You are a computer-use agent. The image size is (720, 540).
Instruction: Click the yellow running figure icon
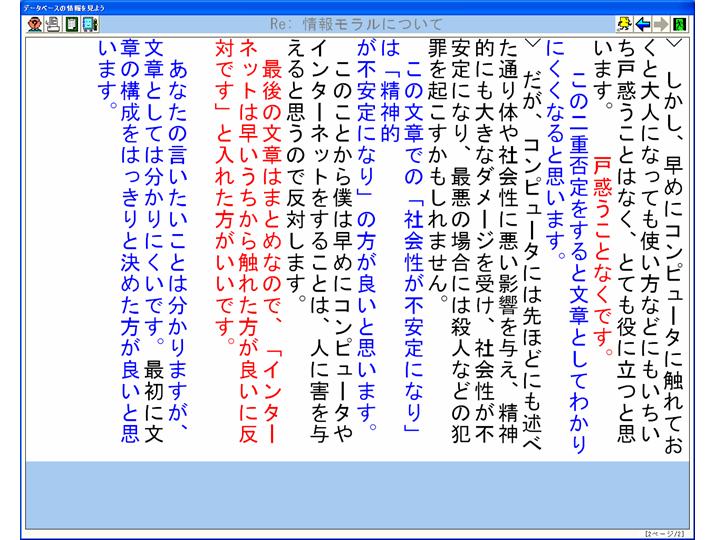tap(651, 23)
